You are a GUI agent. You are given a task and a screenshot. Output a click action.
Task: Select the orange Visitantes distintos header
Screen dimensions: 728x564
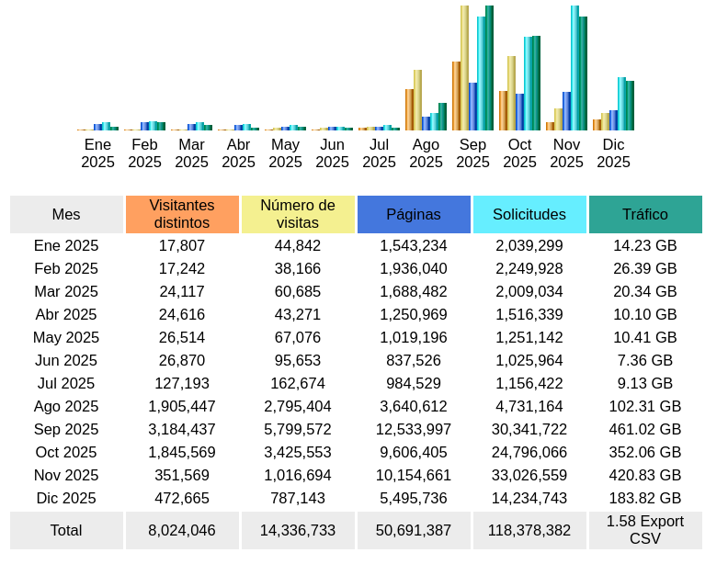[x=182, y=214]
